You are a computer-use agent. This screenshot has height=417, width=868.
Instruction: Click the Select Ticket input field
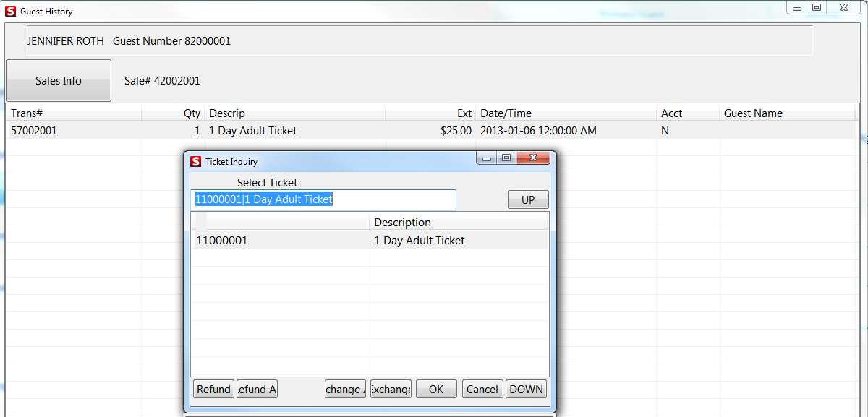tap(324, 199)
